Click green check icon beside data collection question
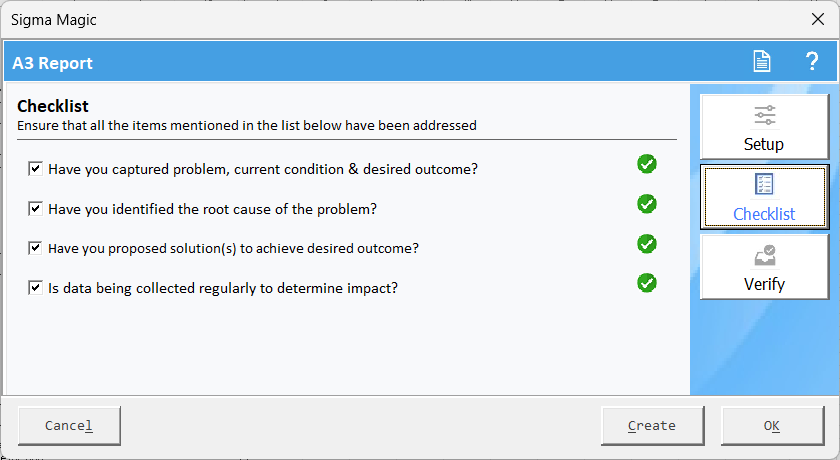This screenshot has height=460, width=840. [x=647, y=283]
